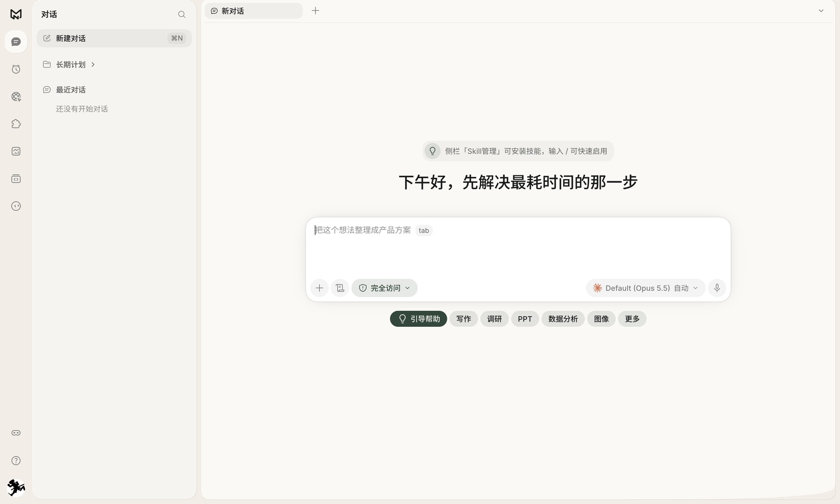This screenshot has height=504, width=840.
Task: Open the globe browser sidebar icon
Action: [x=16, y=96]
